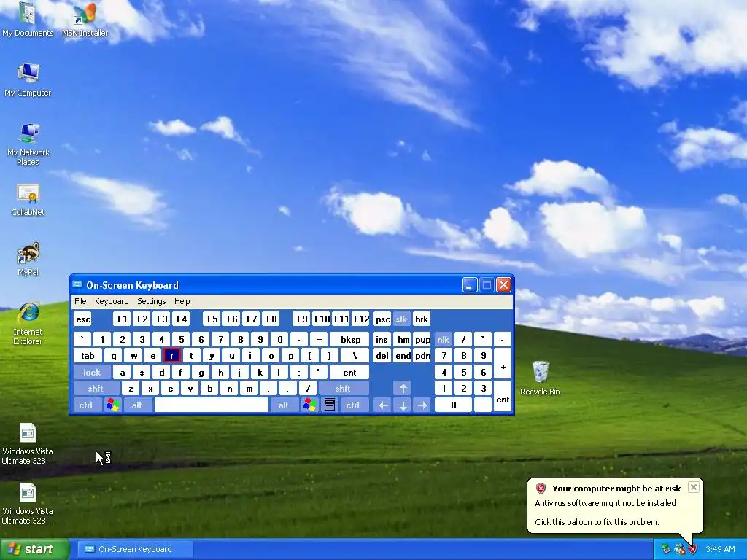Screen dimensions: 747x560
Task: Toggle the right alt key
Action: (284, 405)
